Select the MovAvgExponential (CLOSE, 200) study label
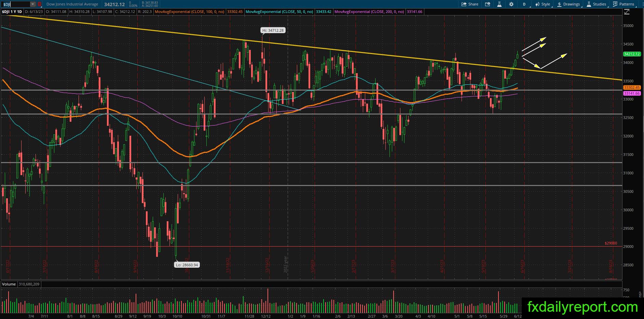The image size is (644, 319). coord(369,12)
